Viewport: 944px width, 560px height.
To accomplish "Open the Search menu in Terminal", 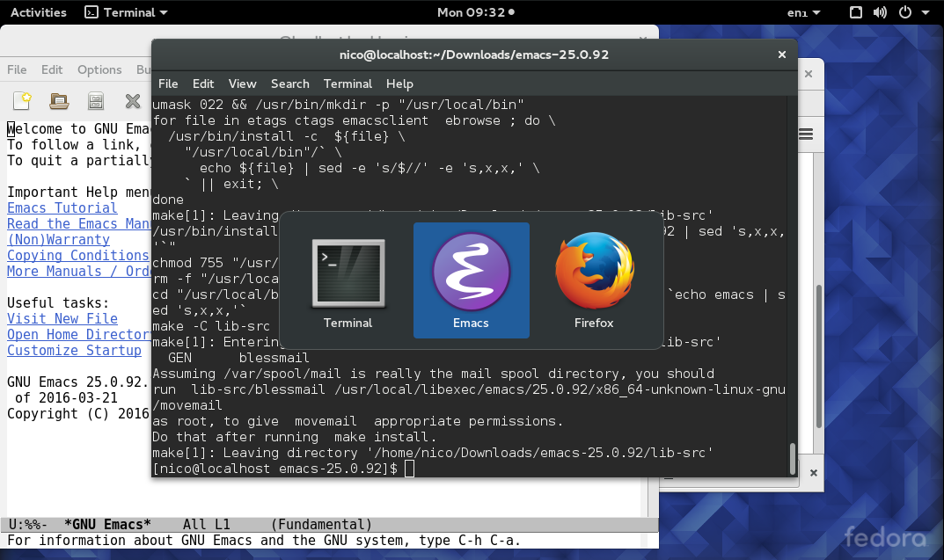I will pyautogui.click(x=289, y=84).
